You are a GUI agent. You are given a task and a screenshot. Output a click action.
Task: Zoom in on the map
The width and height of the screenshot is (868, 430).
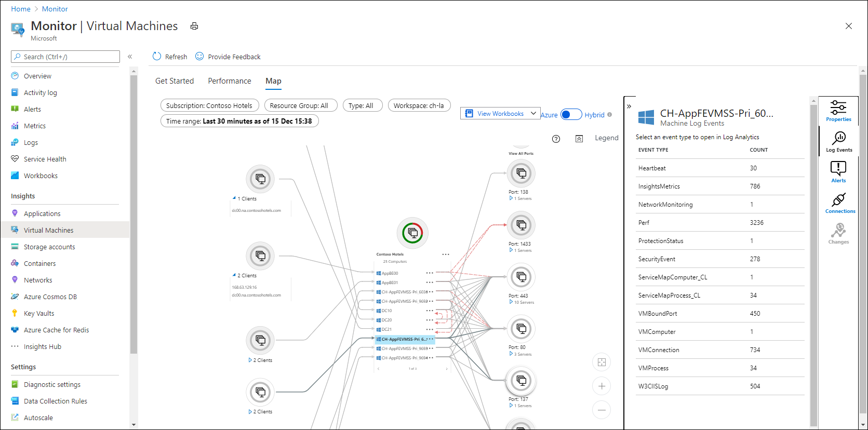click(602, 386)
